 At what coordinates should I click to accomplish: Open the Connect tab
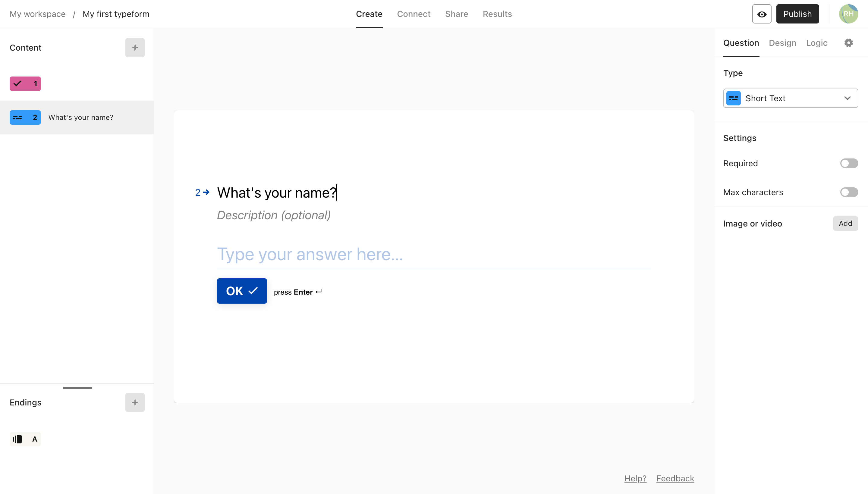pos(414,14)
